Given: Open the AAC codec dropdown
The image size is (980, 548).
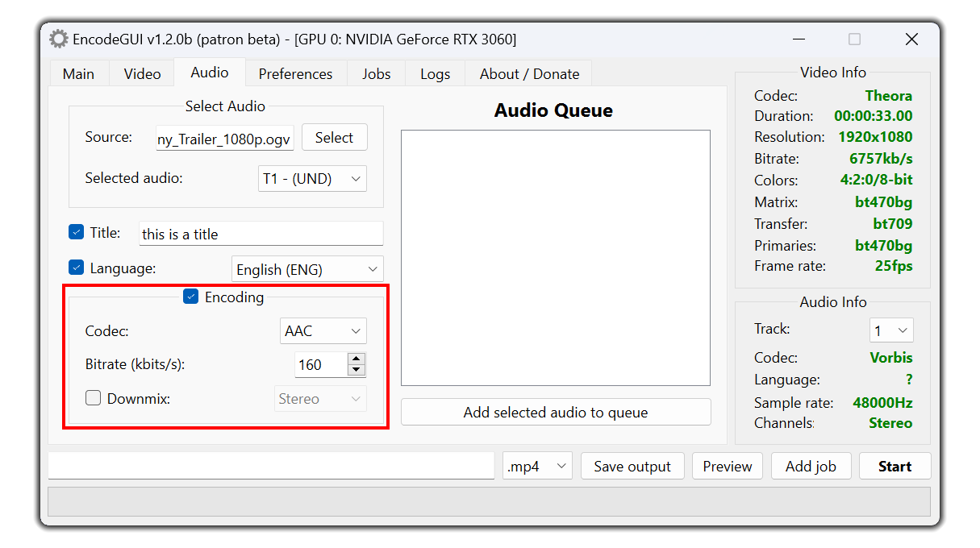Looking at the screenshot, I should click(323, 331).
